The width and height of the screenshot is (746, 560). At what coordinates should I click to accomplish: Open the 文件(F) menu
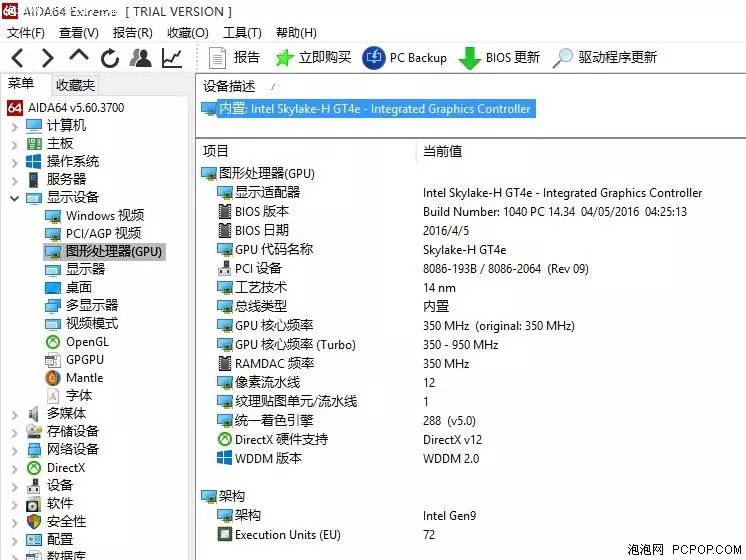coord(26,32)
